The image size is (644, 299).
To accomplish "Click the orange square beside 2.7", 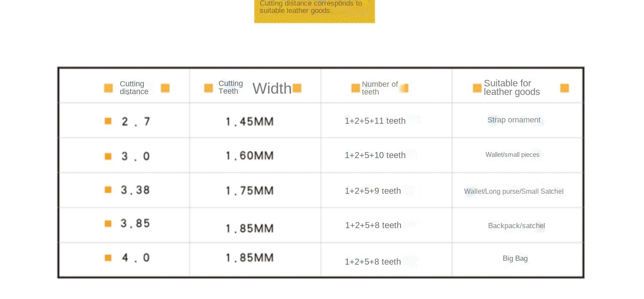I will [x=108, y=121].
